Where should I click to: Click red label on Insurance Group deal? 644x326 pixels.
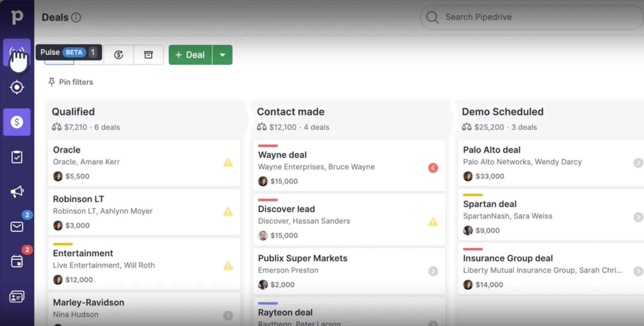pyautogui.click(x=473, y=249)
